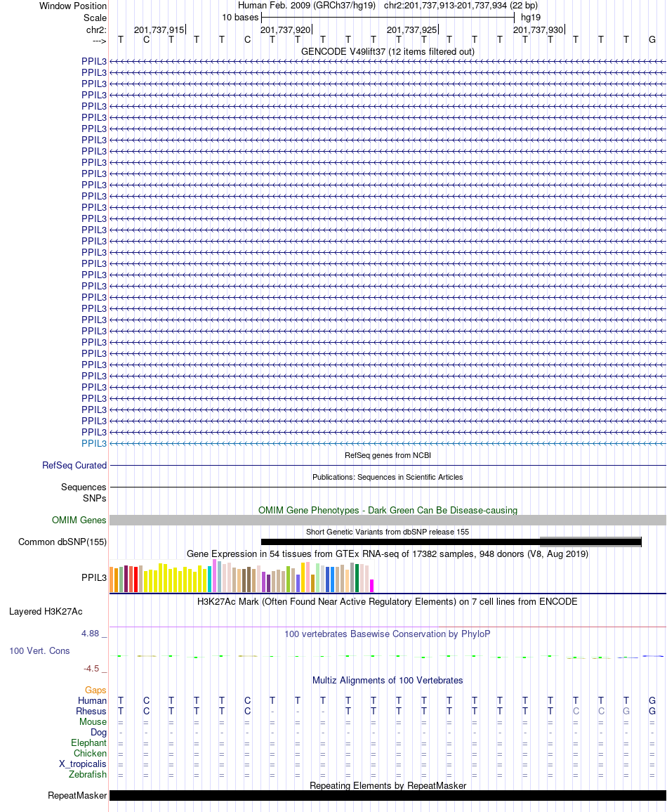
Task: Open the Sequences SNPs track label
Action: (84, 492)
